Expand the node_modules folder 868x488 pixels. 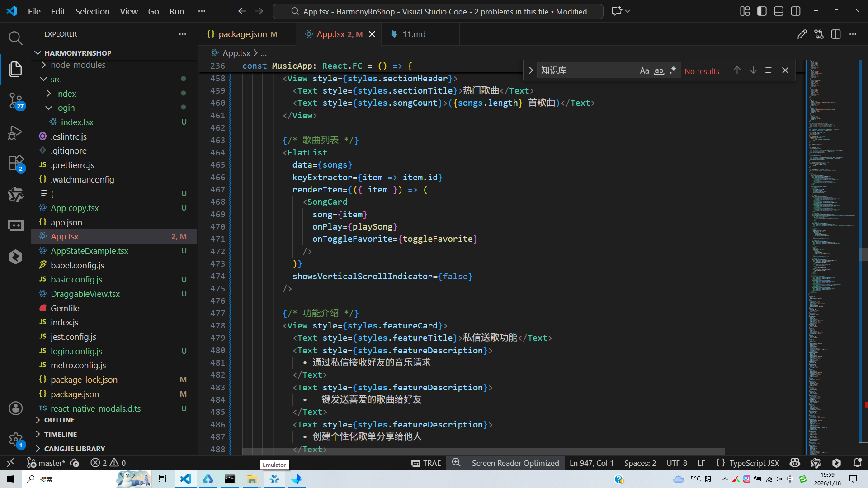coord(78,65)
